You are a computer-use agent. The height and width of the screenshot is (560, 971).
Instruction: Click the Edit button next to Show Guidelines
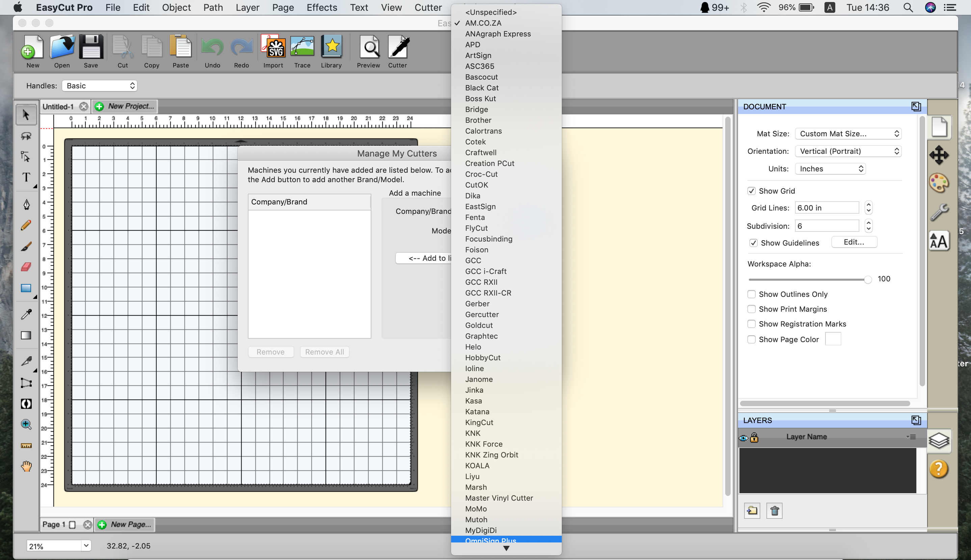pyautogui.click(x=854, y=242)
